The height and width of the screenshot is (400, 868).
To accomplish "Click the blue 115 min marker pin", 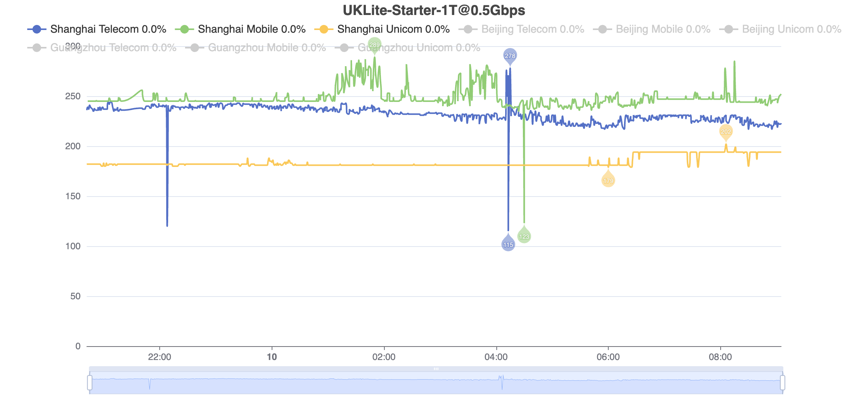I will point(508,244).
